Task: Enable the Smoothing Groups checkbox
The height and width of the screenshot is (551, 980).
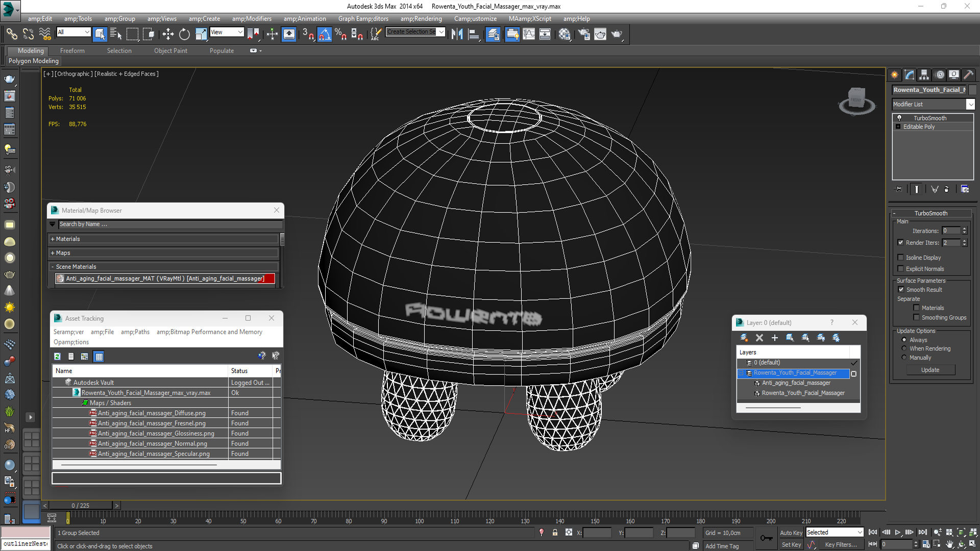Action: (x=917, y=317)
